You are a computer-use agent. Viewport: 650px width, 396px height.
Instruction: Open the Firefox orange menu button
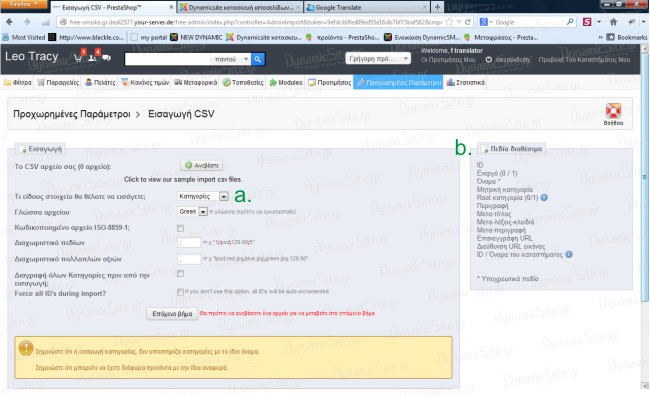[x=24, y=4]
